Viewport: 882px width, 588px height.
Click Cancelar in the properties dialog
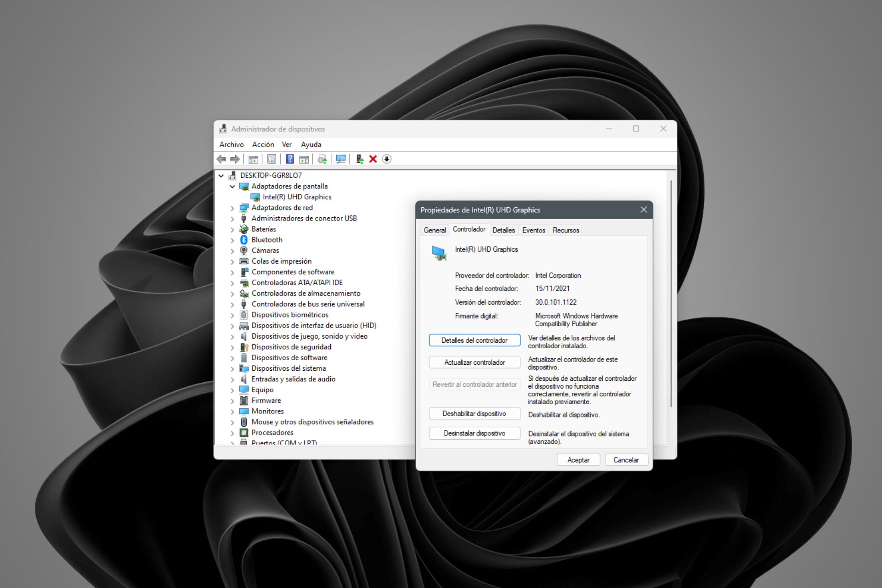[x=626, y=460]
